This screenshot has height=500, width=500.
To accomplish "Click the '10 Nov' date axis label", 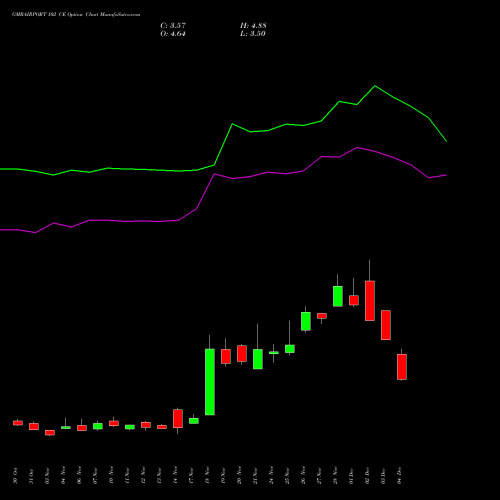I will tap(111, 476).
